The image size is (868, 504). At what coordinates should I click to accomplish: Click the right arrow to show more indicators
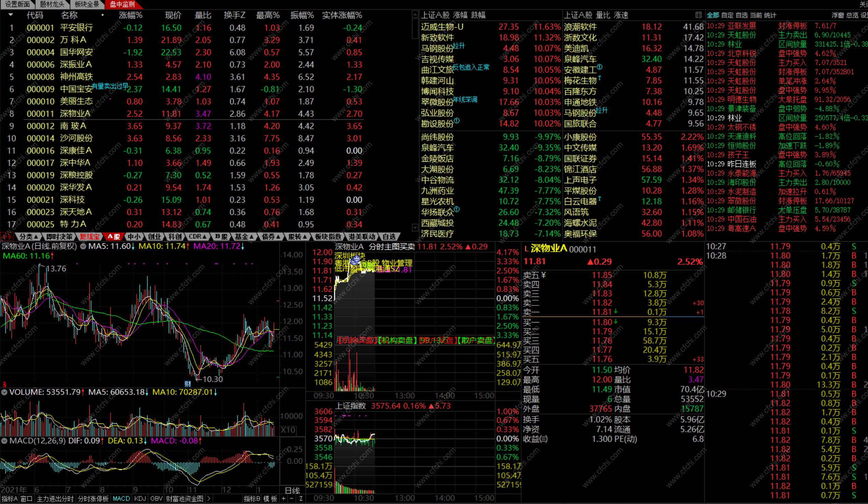(209, 499)
